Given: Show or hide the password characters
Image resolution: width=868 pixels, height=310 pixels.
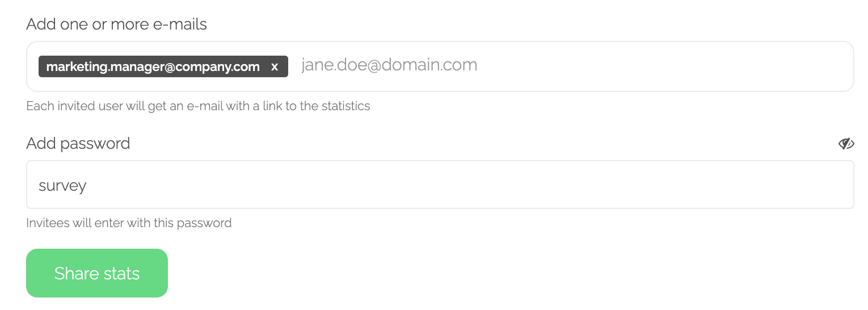Looking at the screenshot, I should [846, 144].
